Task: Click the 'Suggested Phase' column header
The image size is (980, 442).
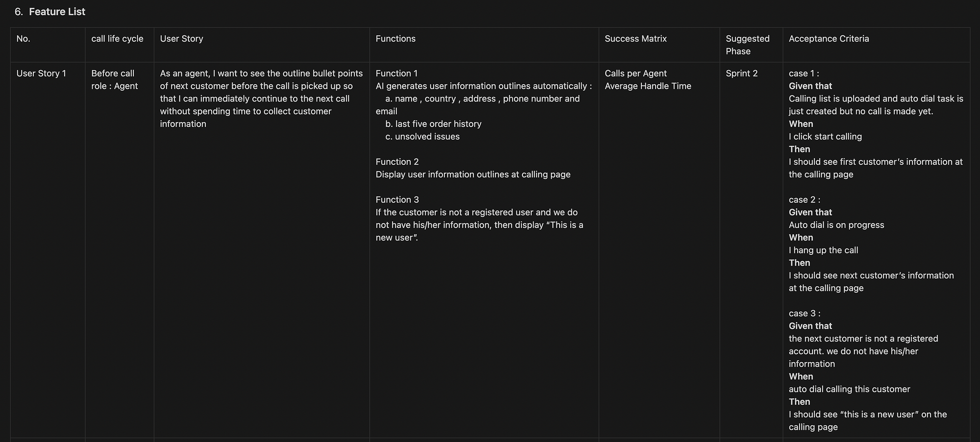Action: pyautogui.click(x=747, y=45)
